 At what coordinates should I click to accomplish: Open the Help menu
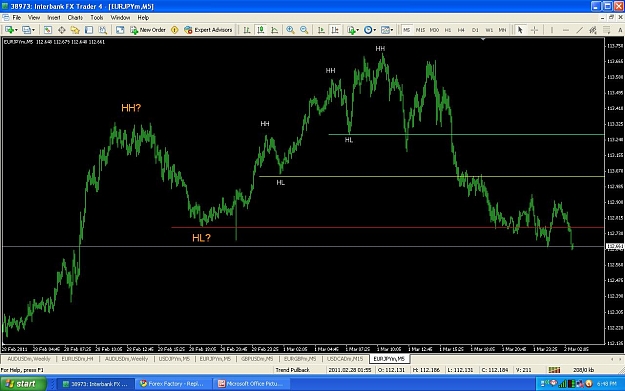click(143, 18)
